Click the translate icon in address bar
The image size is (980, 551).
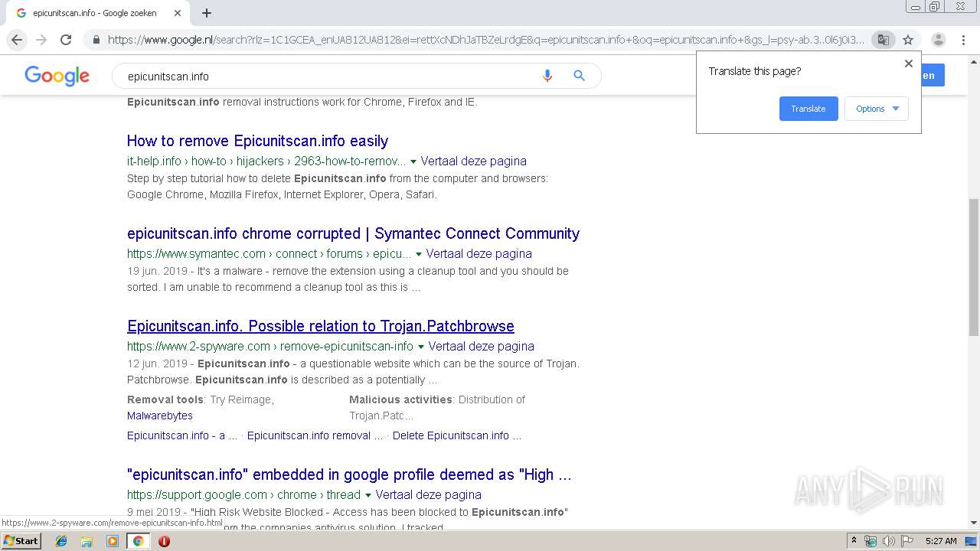[x=883, y=40]
